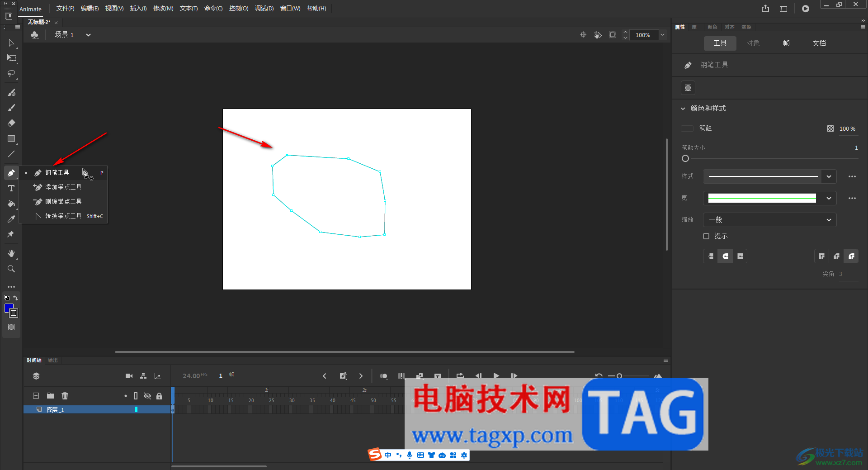Toggle lock all layers icon

(x=159, y=396)
